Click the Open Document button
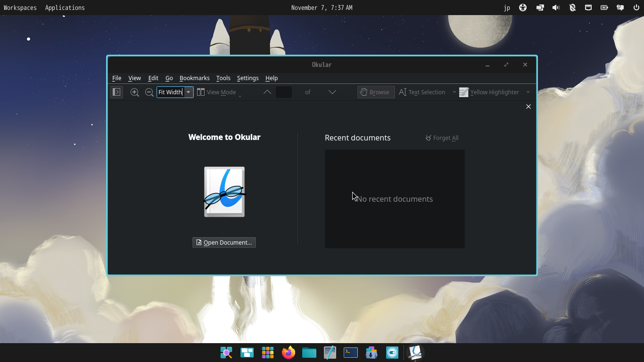This screenshot has width=644, height=362. (x=224, y=242)
